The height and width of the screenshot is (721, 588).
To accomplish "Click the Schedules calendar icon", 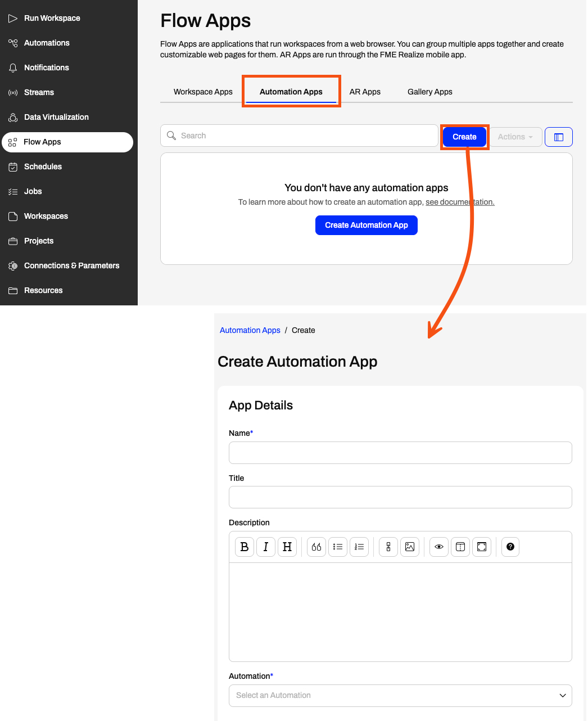I will [x=13, y=166].
